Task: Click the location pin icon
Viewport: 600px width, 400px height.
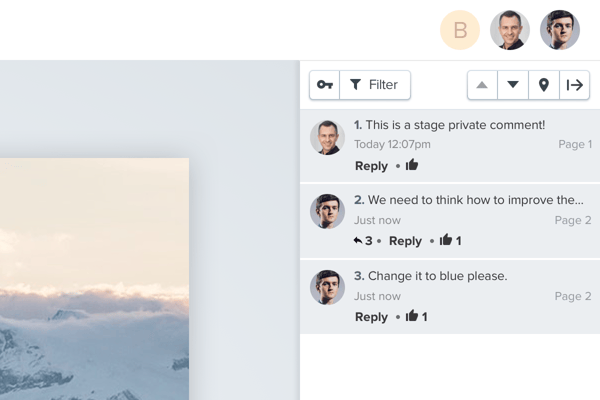Action: [544, 85]
